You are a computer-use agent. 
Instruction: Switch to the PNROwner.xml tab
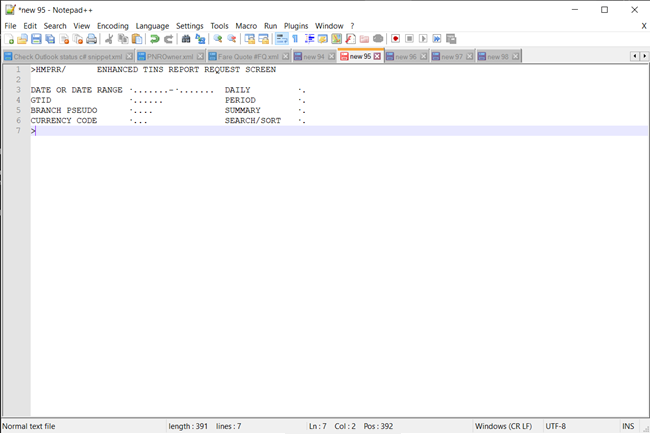(168, 57)
